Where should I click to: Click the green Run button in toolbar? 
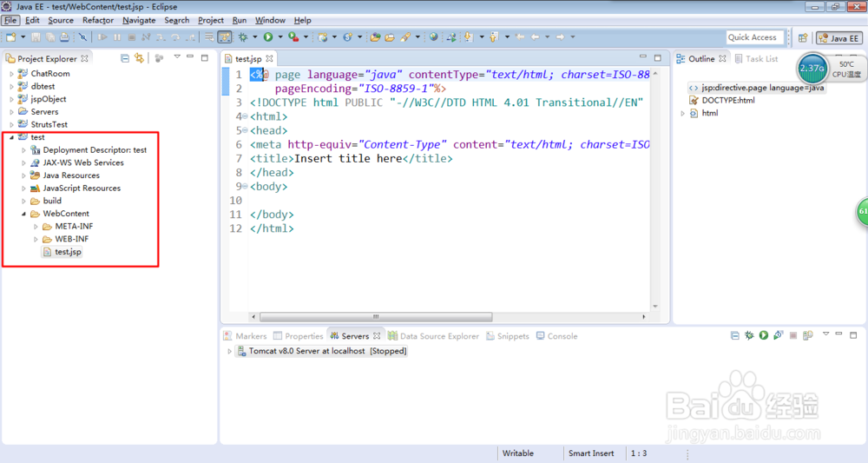coord(268,37)
